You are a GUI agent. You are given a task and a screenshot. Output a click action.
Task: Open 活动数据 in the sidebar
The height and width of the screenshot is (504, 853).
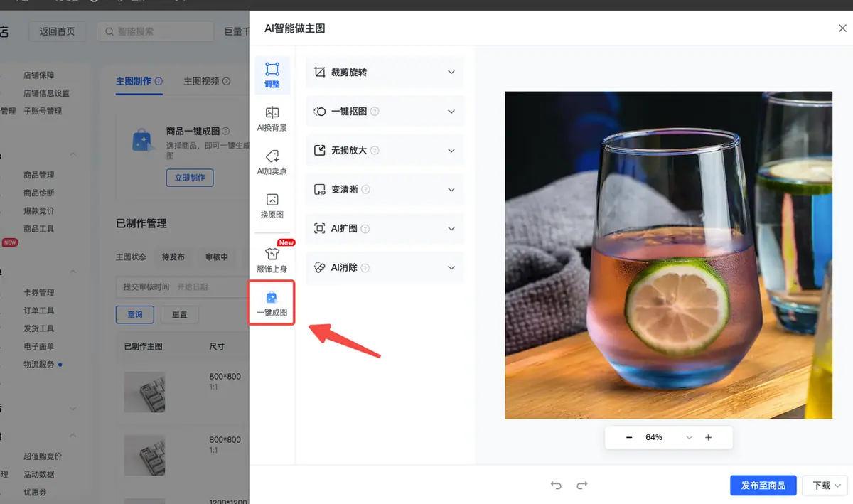[x=39, y=474]
